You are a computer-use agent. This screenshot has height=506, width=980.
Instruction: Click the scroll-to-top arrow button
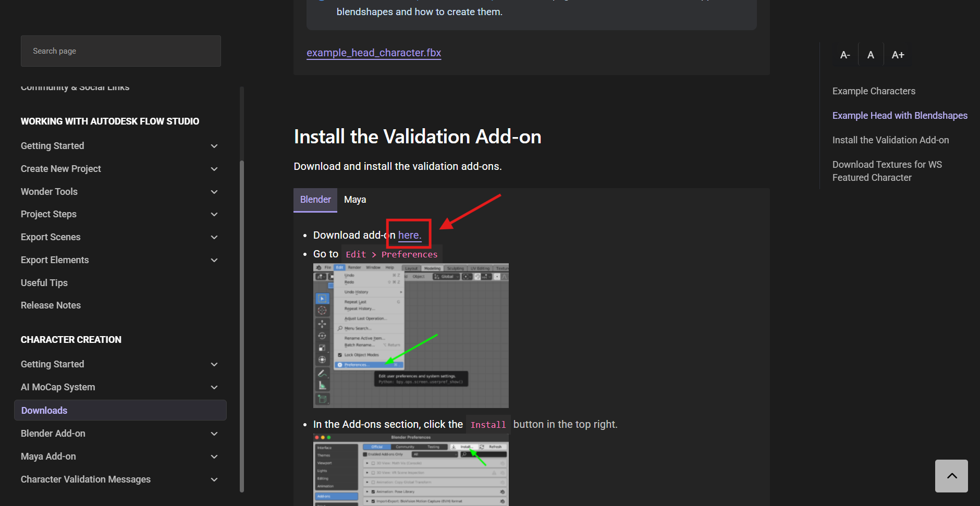pos(951,476)
